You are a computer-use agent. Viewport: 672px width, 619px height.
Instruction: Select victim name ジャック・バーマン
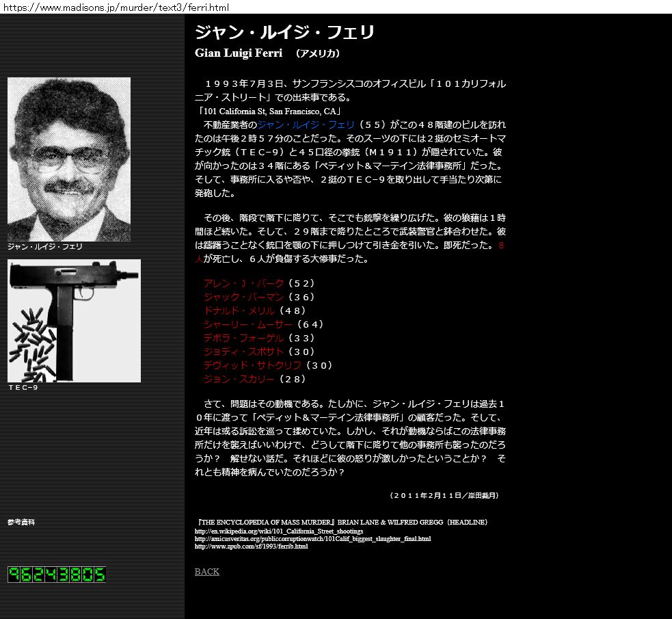pos(243,297)
